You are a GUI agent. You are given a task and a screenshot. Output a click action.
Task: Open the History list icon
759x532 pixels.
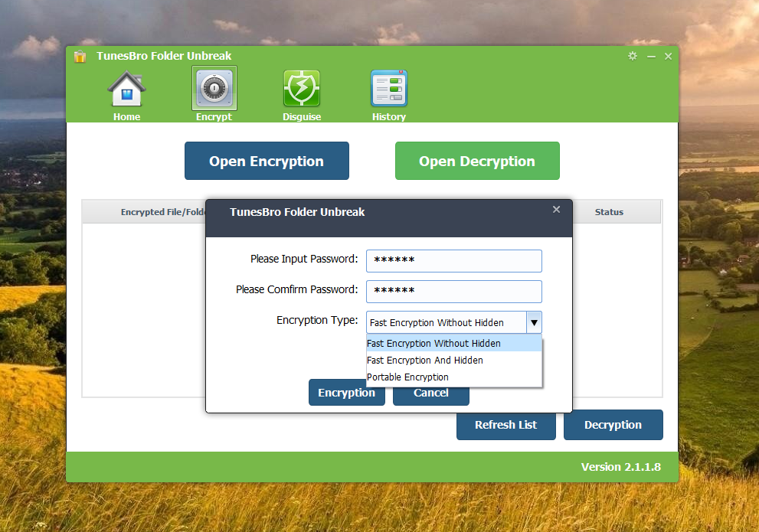[x=388, y=90]
